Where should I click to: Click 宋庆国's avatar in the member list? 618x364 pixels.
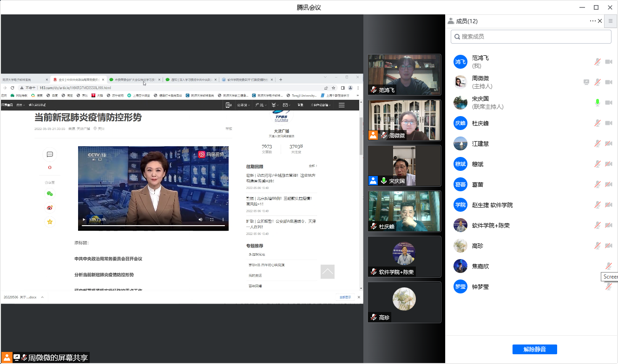460,103
